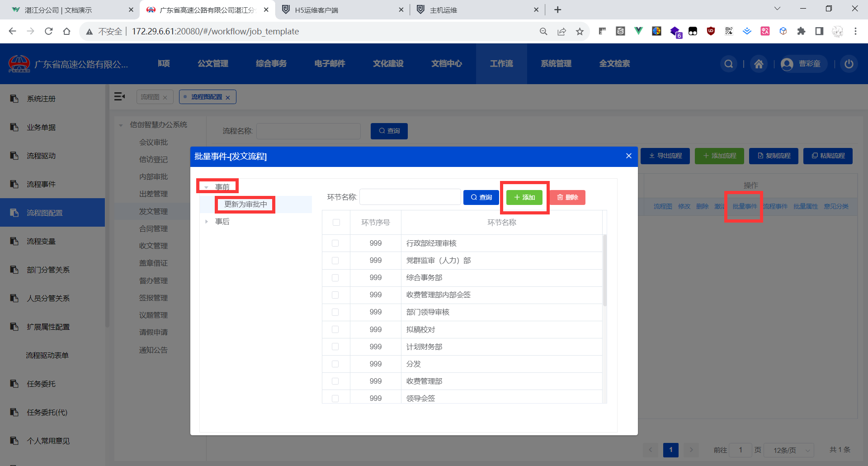Click the header search magnifier icon
Viewport: 868px width, 466px height.
[x=729, y=64]
